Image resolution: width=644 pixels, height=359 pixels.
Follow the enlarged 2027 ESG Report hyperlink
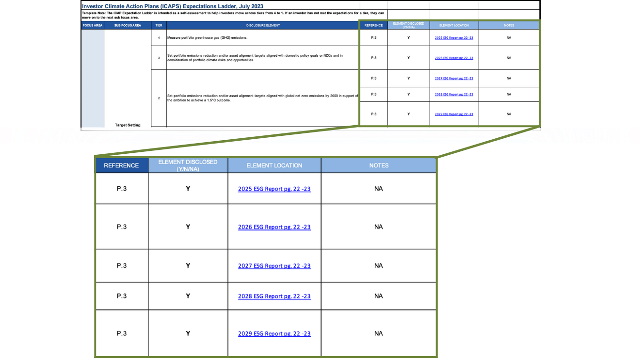click(x=274, y=266)
